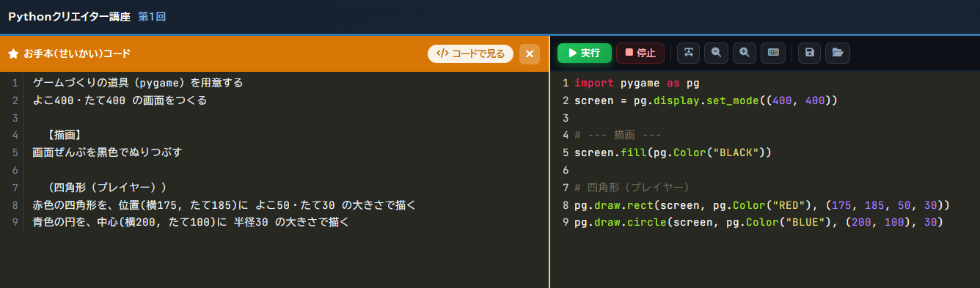Click the star icon beside お手本
The width and height of the screenshot is (980, 288).
[x=13, y=54]
